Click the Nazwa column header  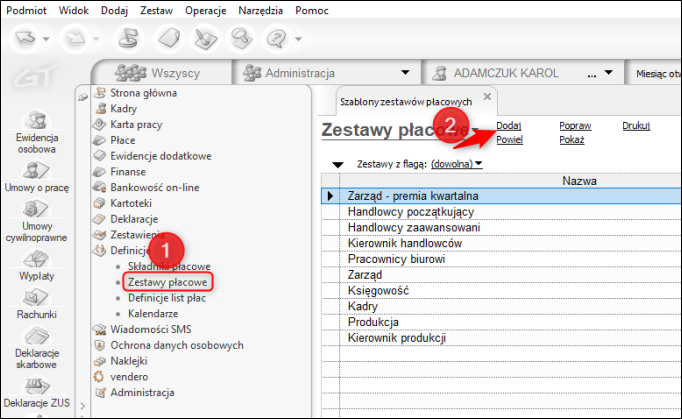pos(579,181)
